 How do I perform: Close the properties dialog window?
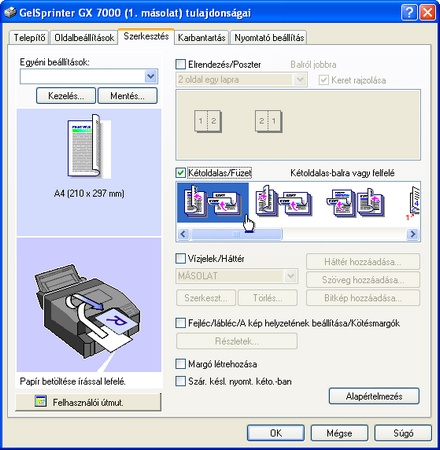tap(427, 13)
